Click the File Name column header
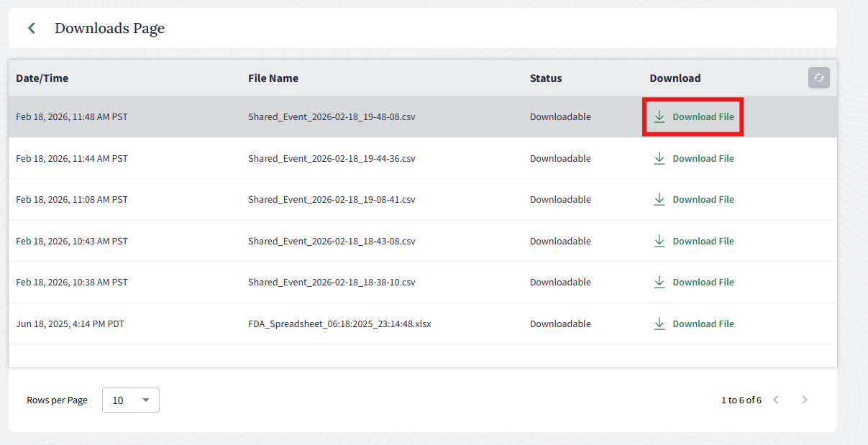 [273, 78]
